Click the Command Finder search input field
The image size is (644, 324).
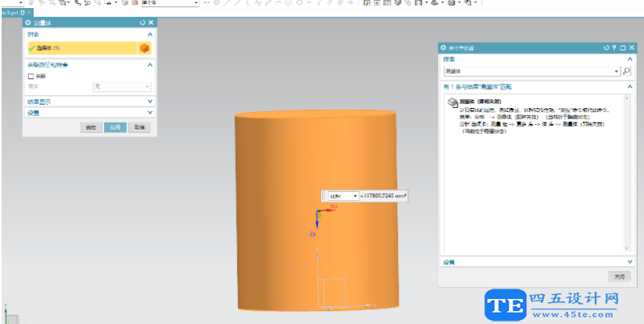pos(530,71)
